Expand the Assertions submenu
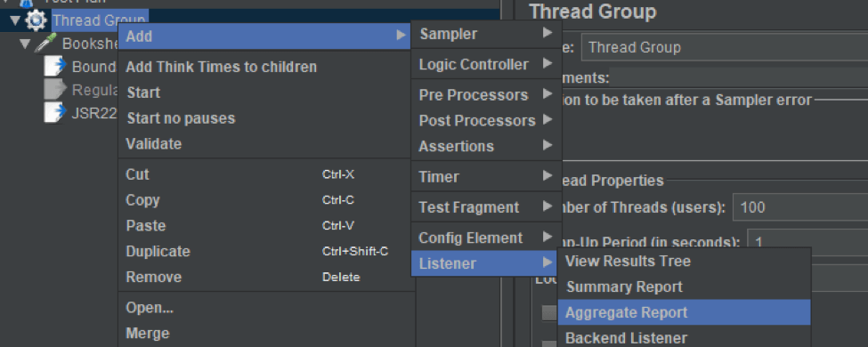Screen dimensions: 868x347 click(486, 146)
